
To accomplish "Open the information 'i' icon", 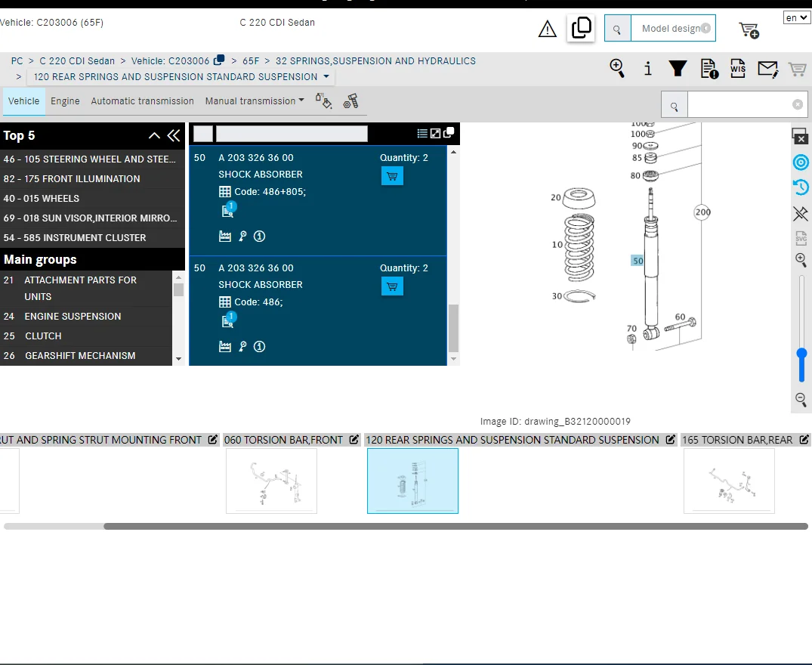I will [647, 68].
